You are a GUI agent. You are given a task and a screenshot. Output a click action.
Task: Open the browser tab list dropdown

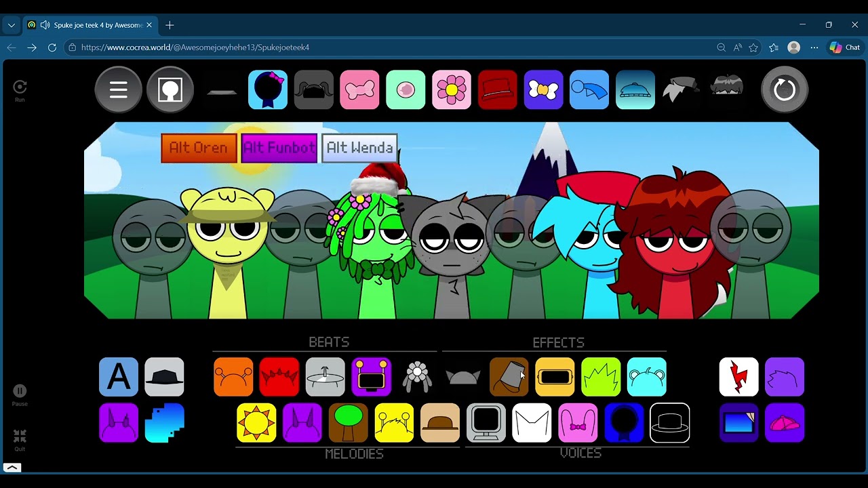tap(12, 25)
